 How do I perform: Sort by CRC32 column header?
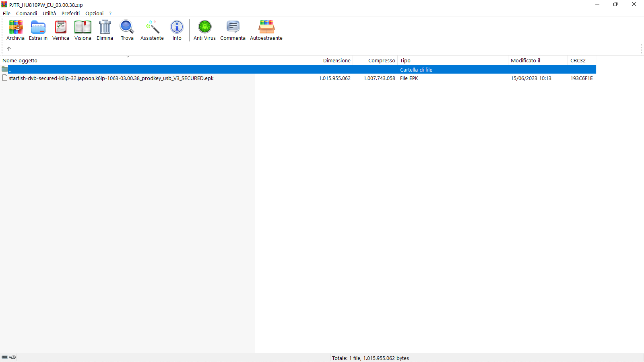(582, 60)
